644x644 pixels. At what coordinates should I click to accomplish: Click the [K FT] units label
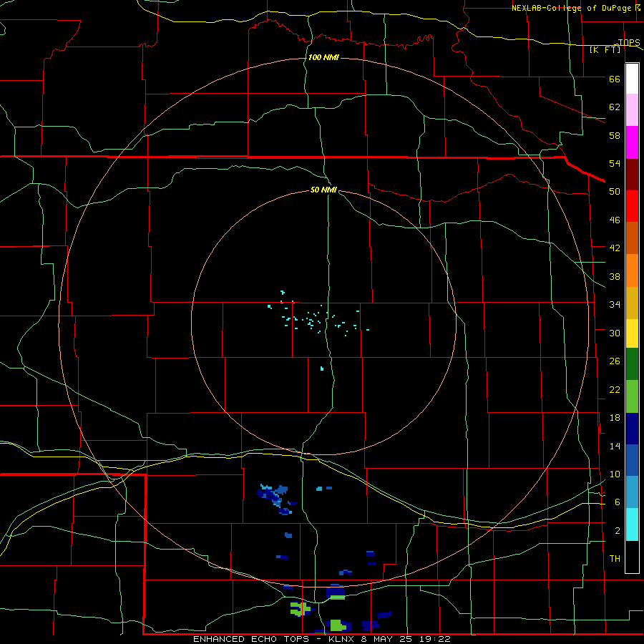coord(605,49)
